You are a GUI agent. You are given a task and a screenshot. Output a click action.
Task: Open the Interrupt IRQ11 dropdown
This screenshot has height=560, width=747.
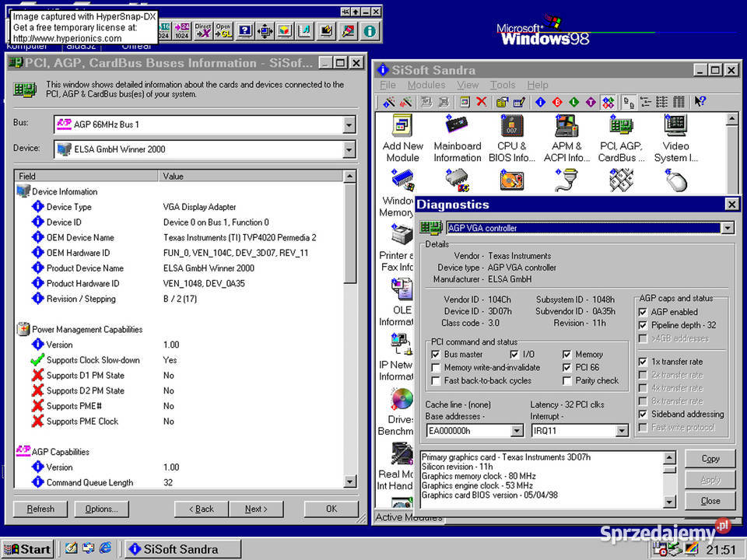coord(621,431)
